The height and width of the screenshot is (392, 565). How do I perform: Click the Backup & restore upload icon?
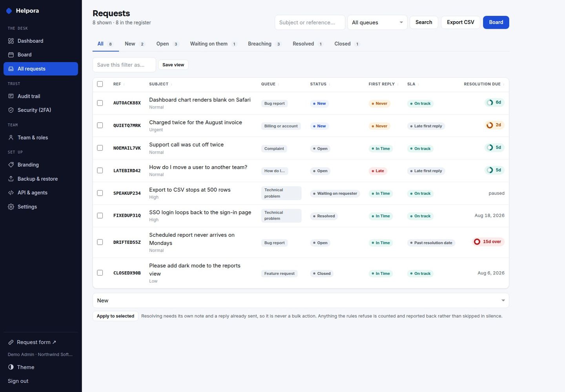click(11, 179)
